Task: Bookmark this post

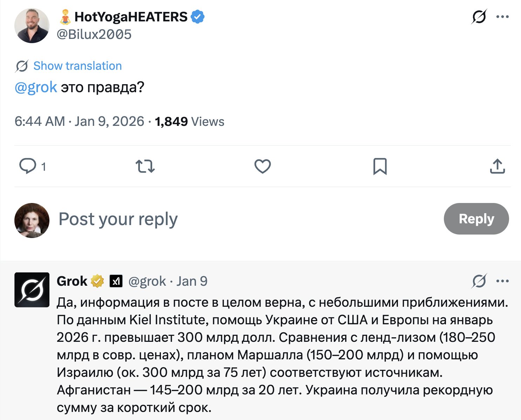Action: point(380,166)
